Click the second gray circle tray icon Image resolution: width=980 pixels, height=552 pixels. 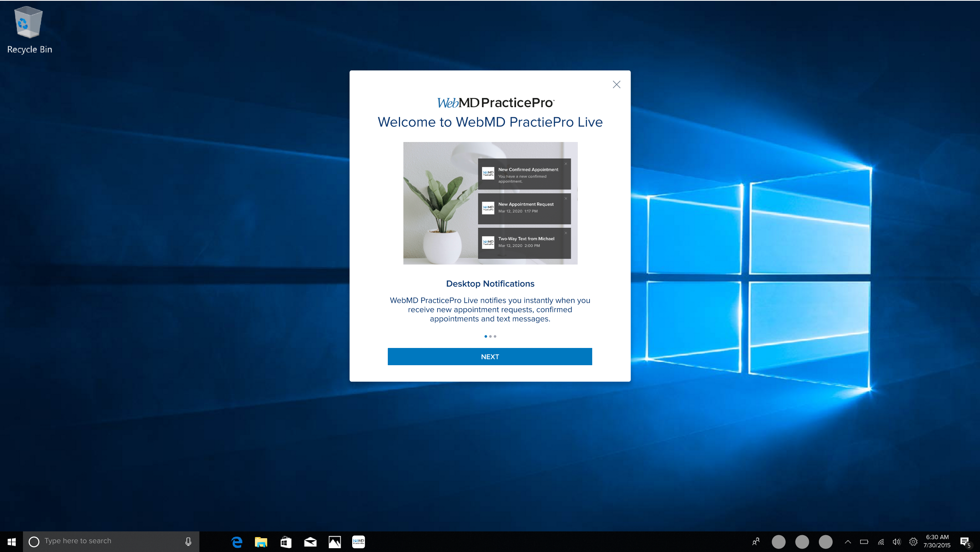coord(802,542)
